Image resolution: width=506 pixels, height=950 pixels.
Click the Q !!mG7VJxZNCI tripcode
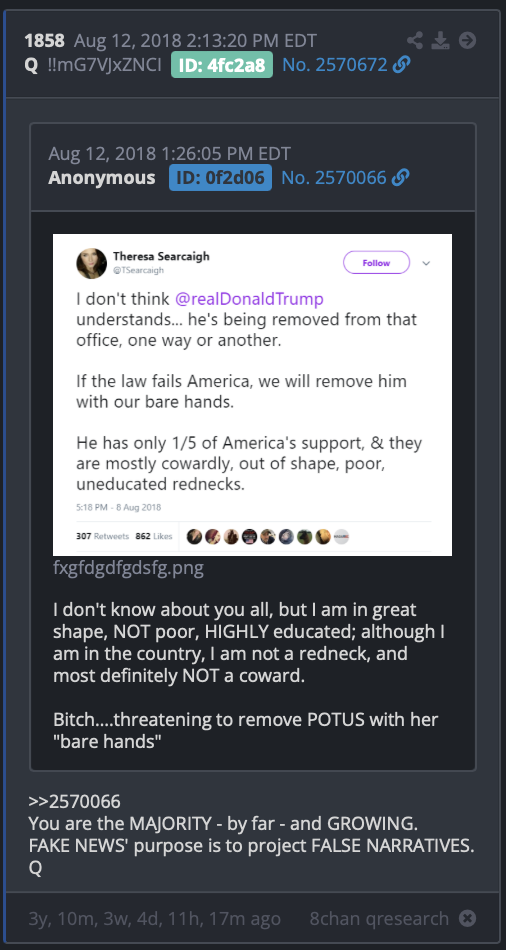pos(93,65)
